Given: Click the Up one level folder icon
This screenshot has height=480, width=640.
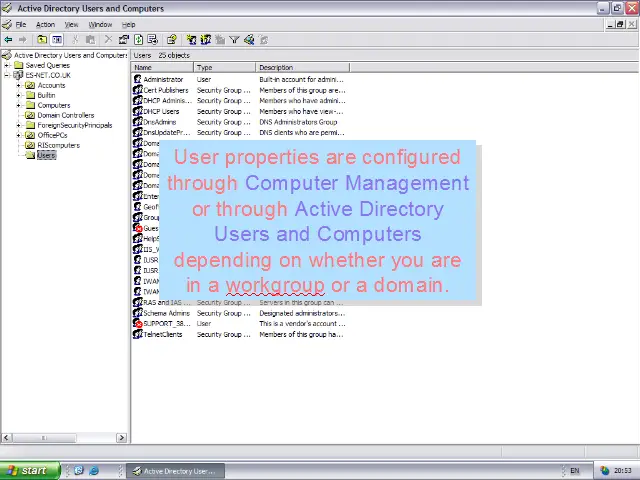Looking at the screenshot, I should click(x=42, y=40).
